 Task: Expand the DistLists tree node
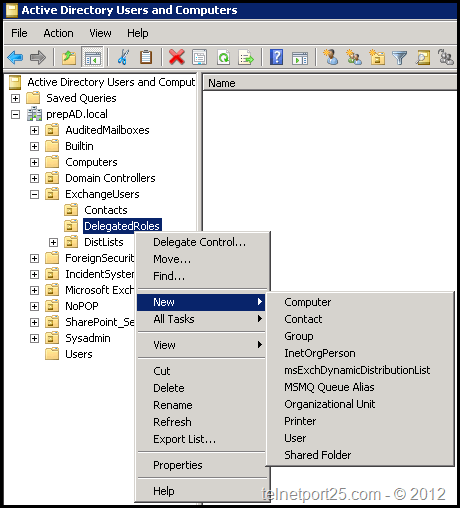click(x=53, y=242)
